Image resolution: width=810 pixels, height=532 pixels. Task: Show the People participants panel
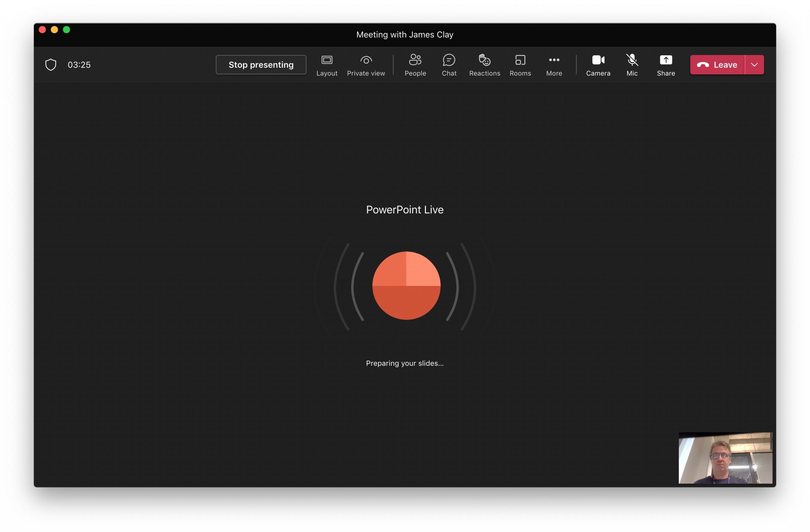click(x=415, y=65)
